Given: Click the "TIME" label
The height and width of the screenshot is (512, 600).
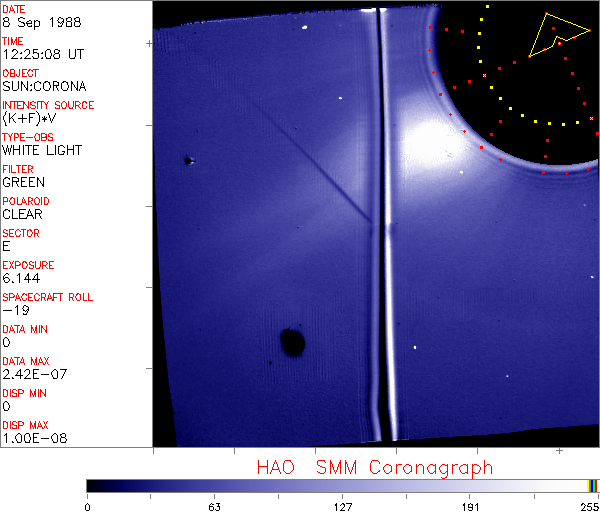Looking at the screenshot, I should coord(13,41).
